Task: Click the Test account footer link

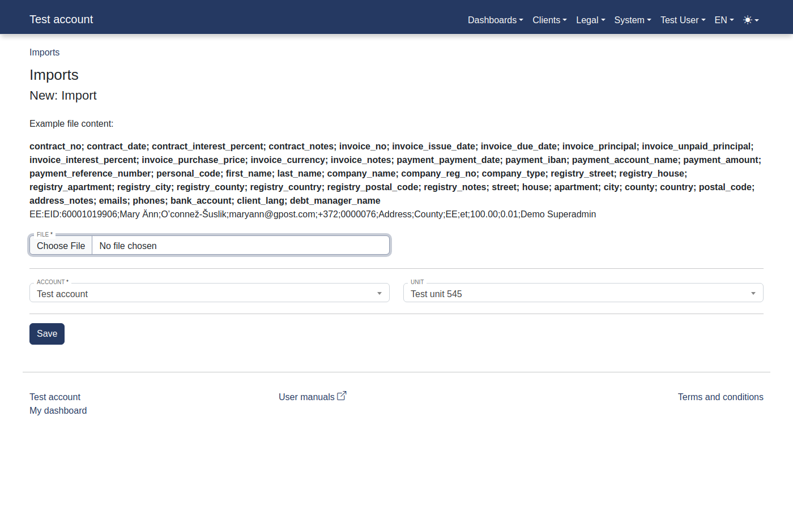Action: click(x=54, y=397)
